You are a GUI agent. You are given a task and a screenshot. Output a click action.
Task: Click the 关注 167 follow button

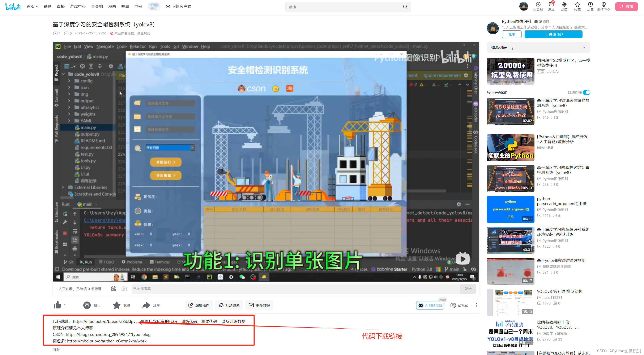tap(554, 34)
